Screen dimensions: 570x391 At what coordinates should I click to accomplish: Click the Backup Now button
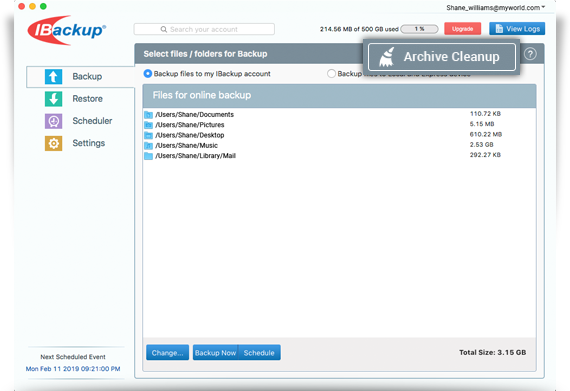(x=216, y=352)
